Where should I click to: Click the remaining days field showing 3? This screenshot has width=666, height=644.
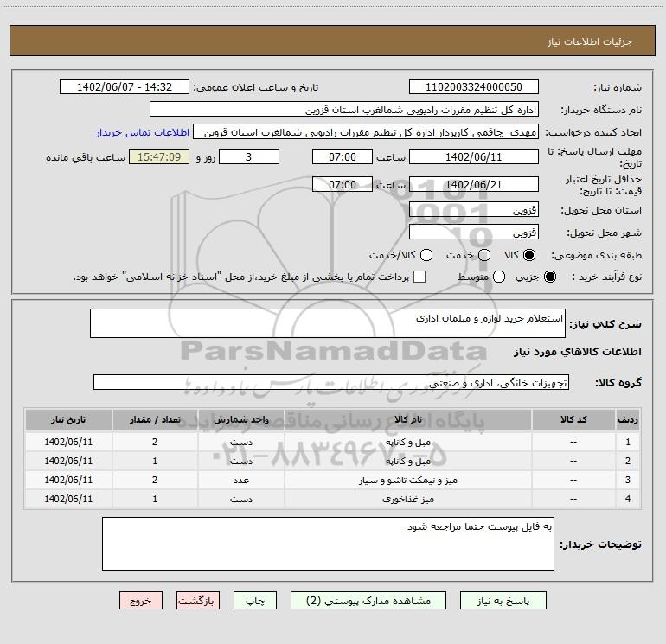(x=249, y=156)
